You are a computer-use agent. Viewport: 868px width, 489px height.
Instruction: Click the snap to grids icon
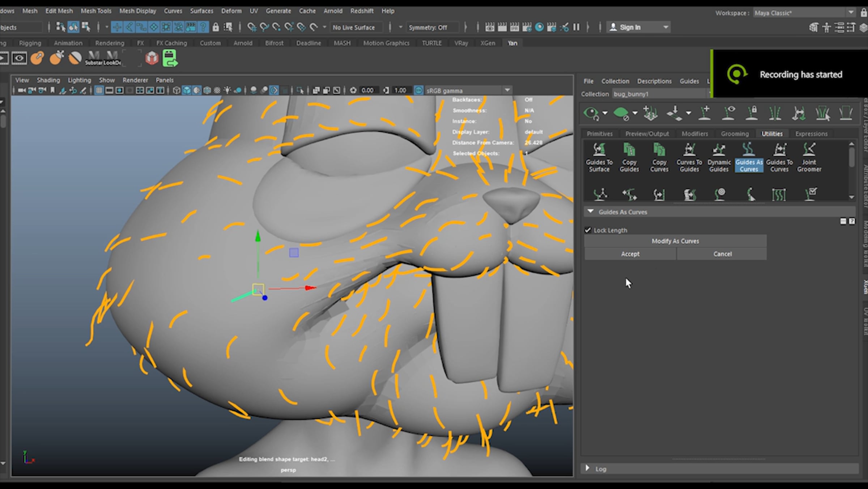(251, 27)
